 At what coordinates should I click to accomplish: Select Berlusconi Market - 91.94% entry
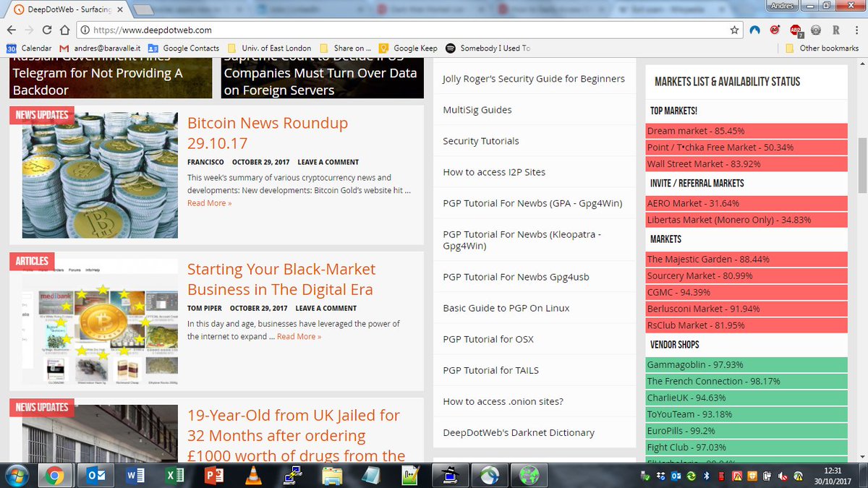click(746, 309)
